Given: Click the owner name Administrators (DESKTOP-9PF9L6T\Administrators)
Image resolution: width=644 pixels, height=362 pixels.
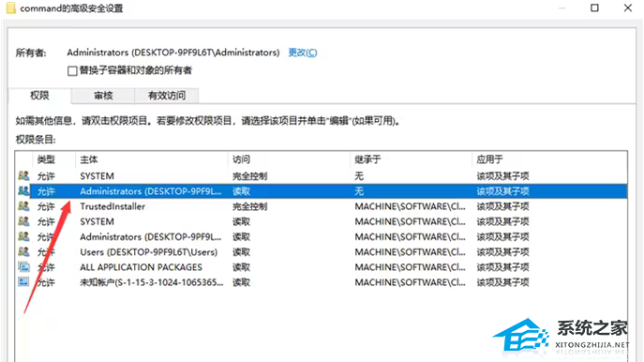Looking at the screenshot, I should pyautogui.click(x=172, y=53).
